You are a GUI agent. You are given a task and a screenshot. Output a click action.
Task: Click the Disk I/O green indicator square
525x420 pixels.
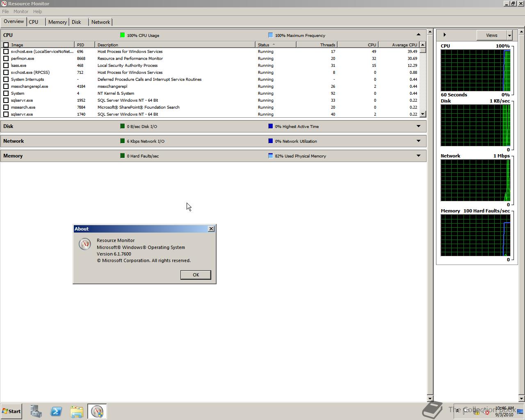122,126
